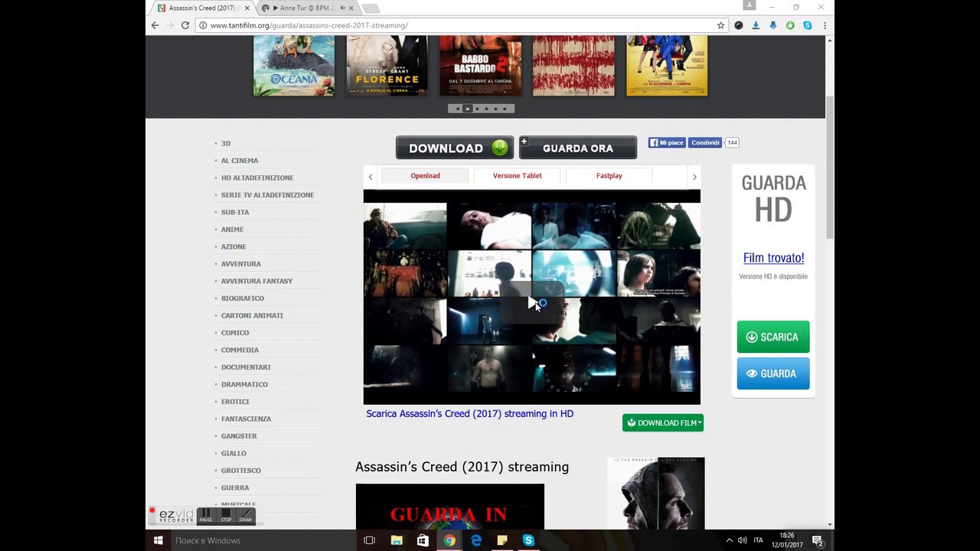Click the taskbar volume icon
Screen dimensions: 980x551
(742, 540)
